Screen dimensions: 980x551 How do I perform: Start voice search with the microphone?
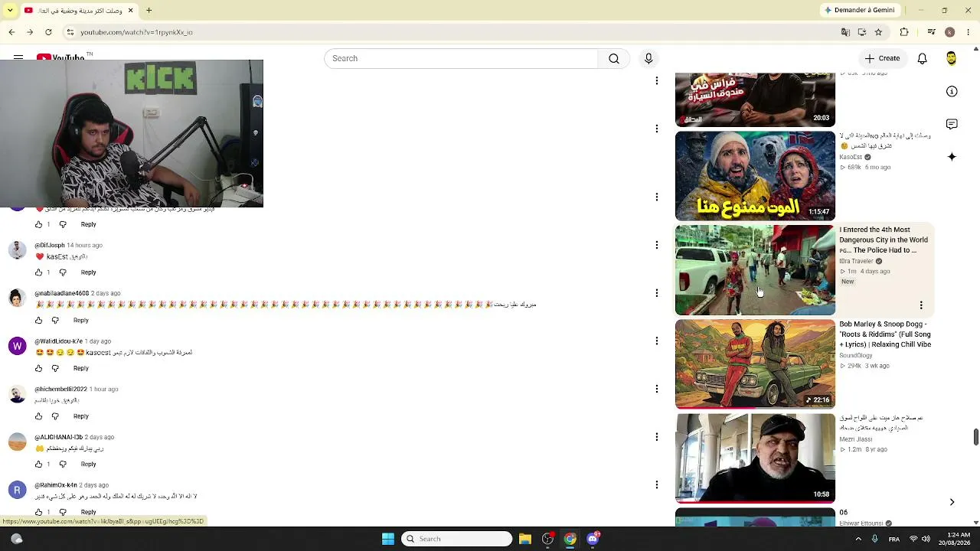click(648, 59)
